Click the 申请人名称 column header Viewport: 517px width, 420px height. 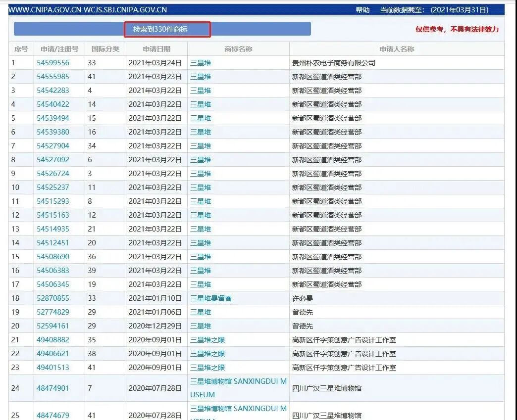tap(397, 49)
